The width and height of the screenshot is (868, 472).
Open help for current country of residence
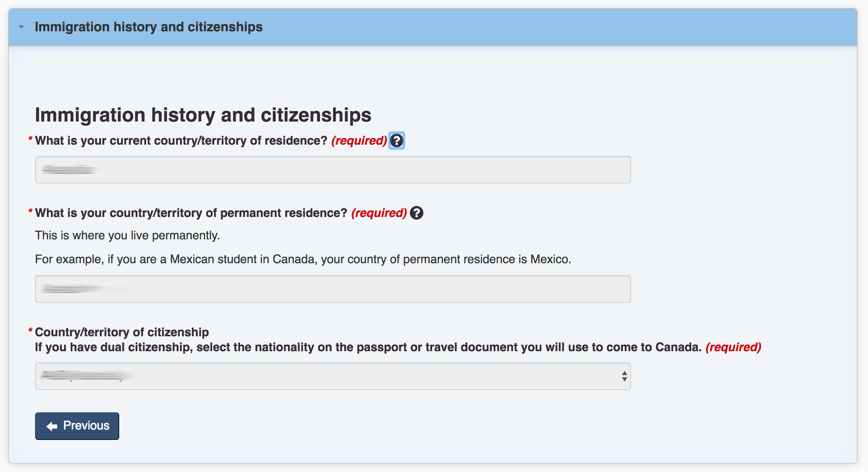click(x=397, y=141)
